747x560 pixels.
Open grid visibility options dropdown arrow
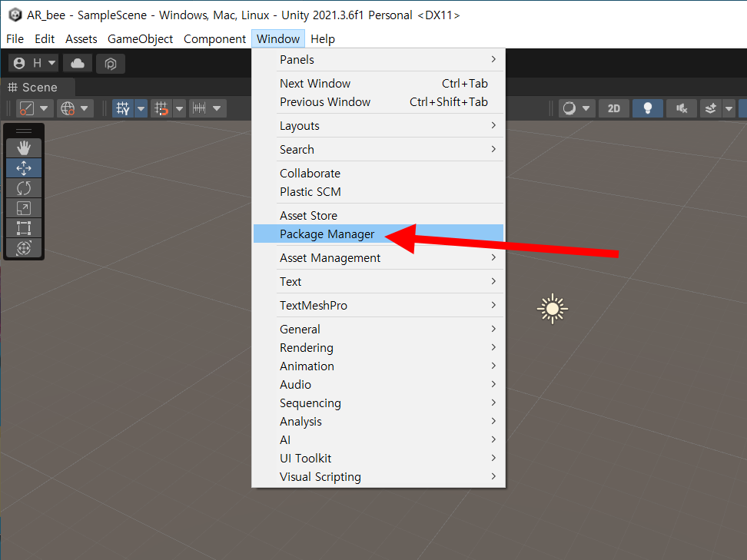point(141,108)
